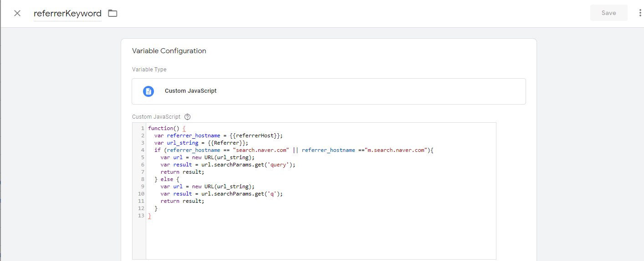Edit the referrerKeyword variable name

67,13
